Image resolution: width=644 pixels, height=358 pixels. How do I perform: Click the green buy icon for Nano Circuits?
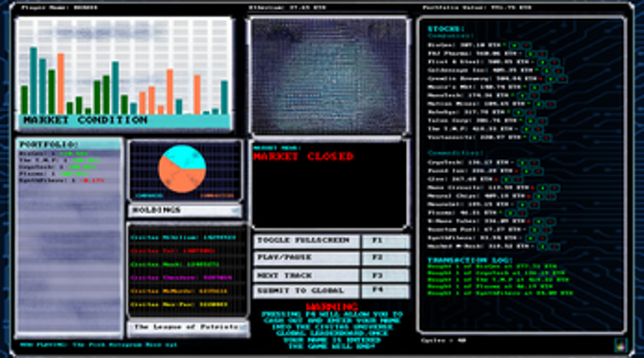coord(543,187)
